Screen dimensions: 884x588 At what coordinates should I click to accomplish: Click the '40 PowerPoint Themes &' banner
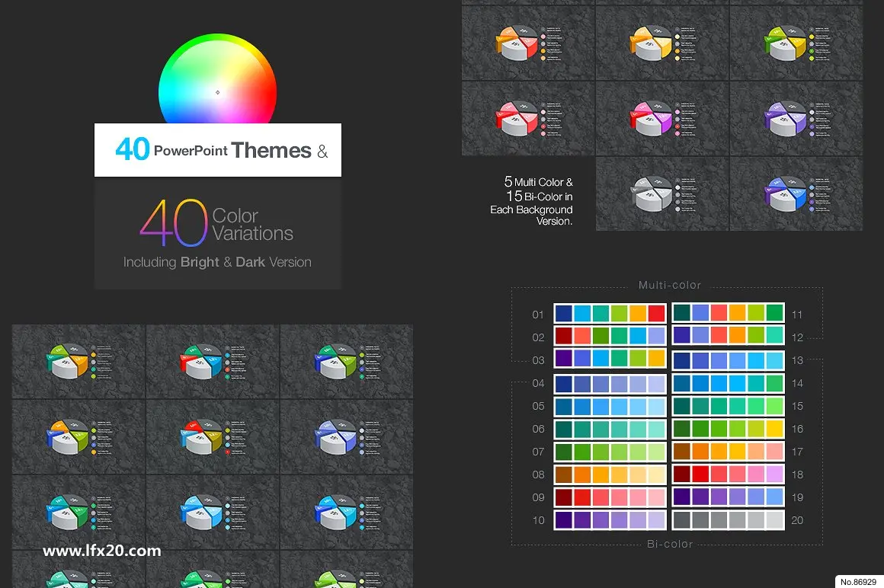218,150
